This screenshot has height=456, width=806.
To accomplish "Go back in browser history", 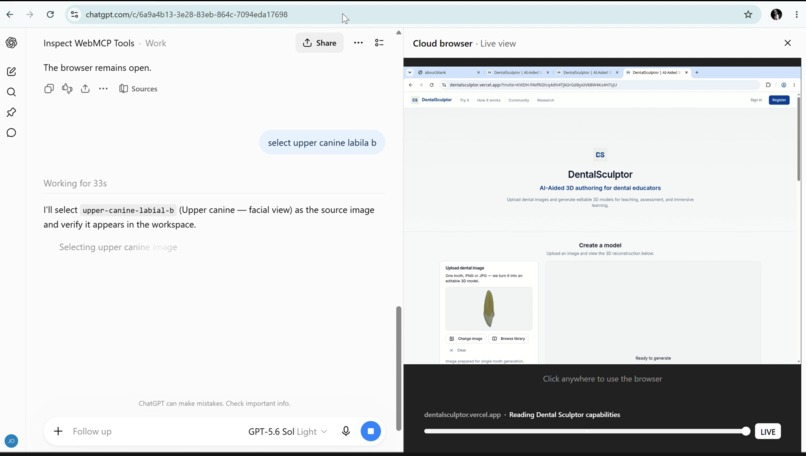I will tap(10, 14).
